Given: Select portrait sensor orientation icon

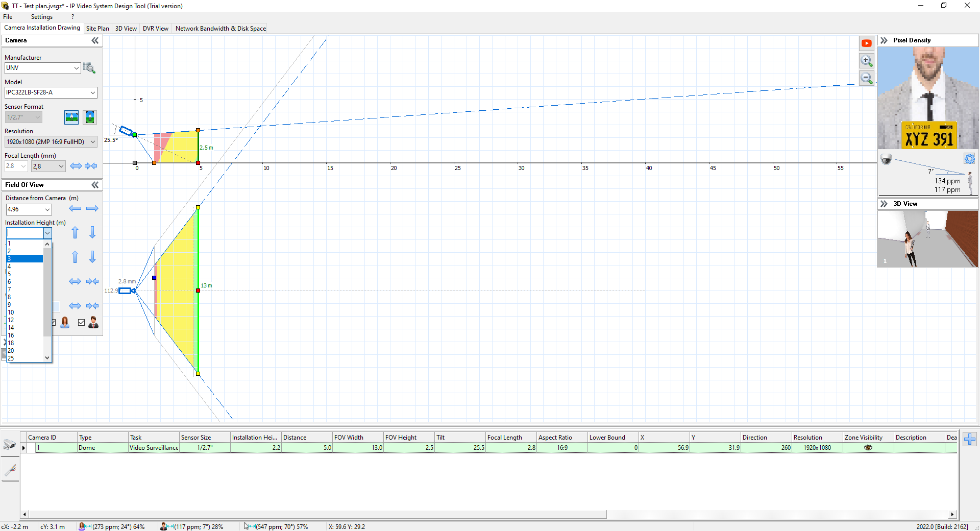Looking at the screenshot, I should pos(90,117).
